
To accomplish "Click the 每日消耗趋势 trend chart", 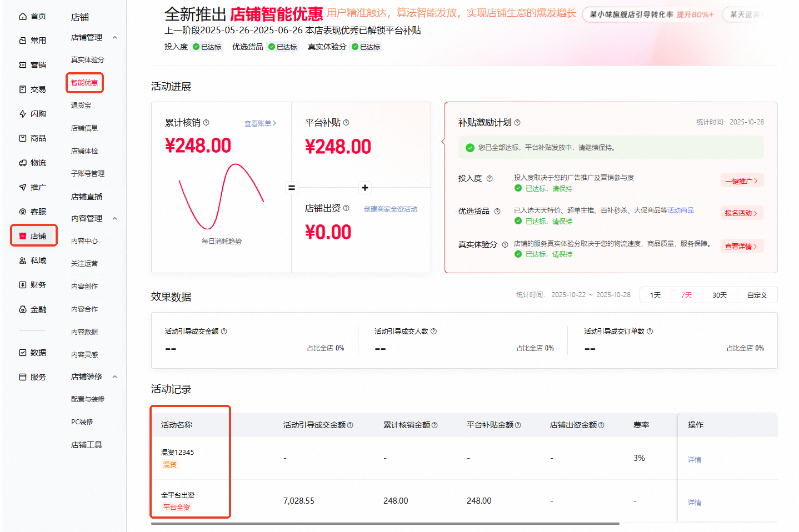I will pos(222,197).
